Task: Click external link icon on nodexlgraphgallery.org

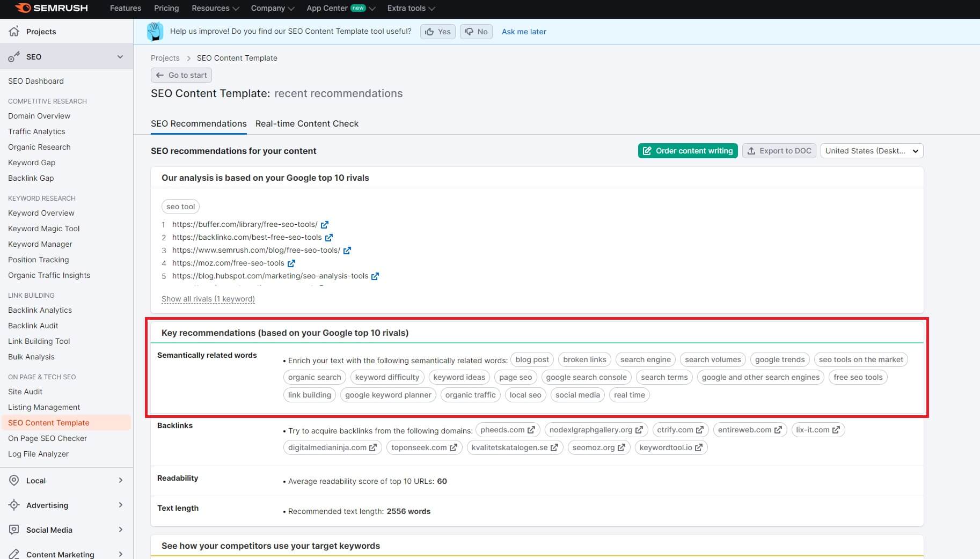Action: [x=639, y=430]
